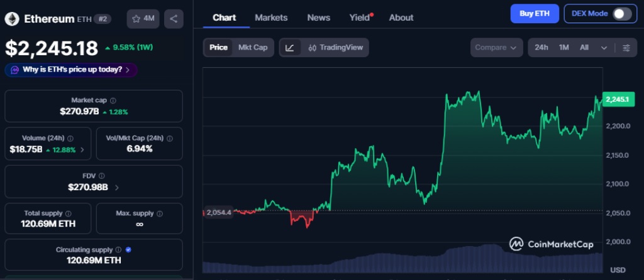Screen dimensions: 644x280
Task: Click the star watchlist 4M button
Action: [143, 19]
